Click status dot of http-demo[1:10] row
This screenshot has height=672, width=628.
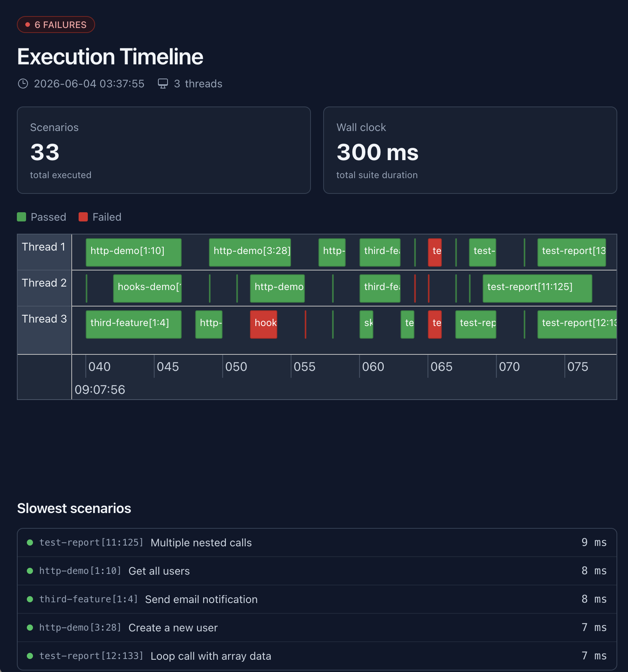pyautogui.click(x=30, y=571)
